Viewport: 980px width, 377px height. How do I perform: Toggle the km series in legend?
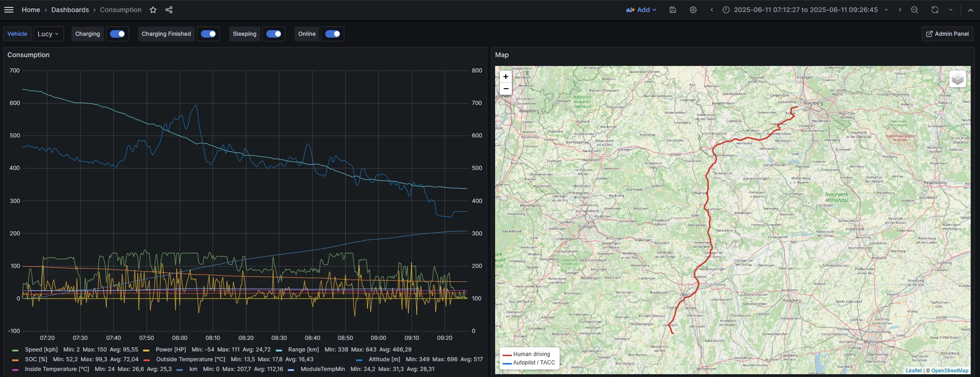(193, 369)
